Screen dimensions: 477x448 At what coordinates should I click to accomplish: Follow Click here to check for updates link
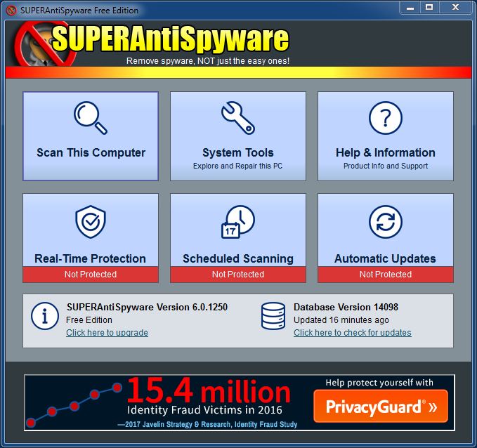pyautogui.click(x=352, y=332)
